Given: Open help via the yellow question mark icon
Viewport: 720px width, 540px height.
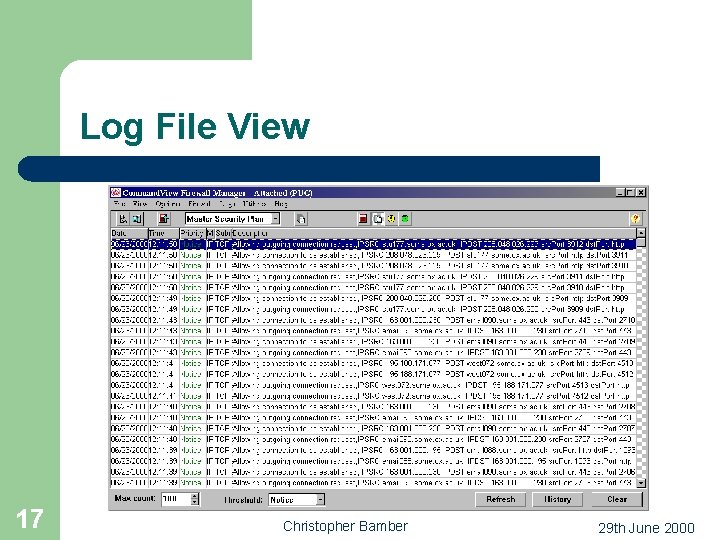Looking at the screenshot, I should click(636, 219).
